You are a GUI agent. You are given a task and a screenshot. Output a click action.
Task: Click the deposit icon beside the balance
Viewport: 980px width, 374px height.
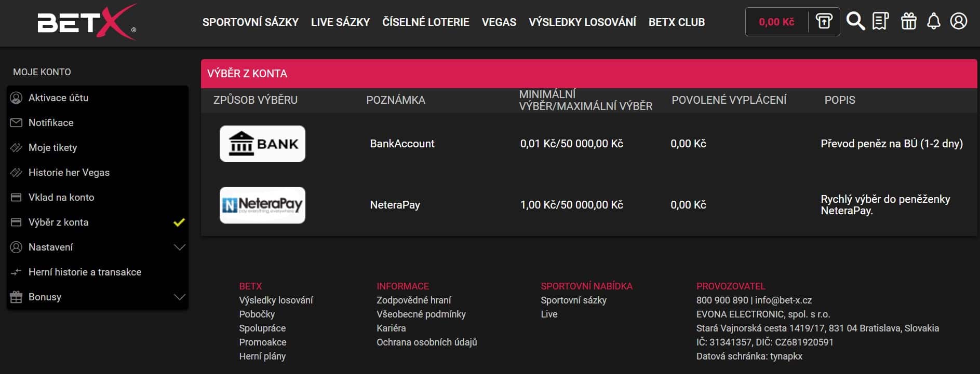point(824,21)
